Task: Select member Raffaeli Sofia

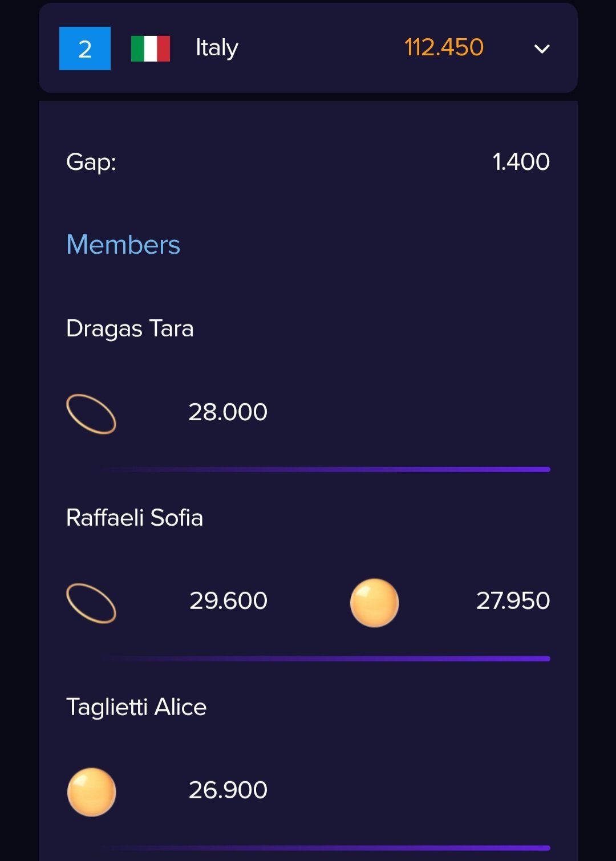Action: pos(135,518)
